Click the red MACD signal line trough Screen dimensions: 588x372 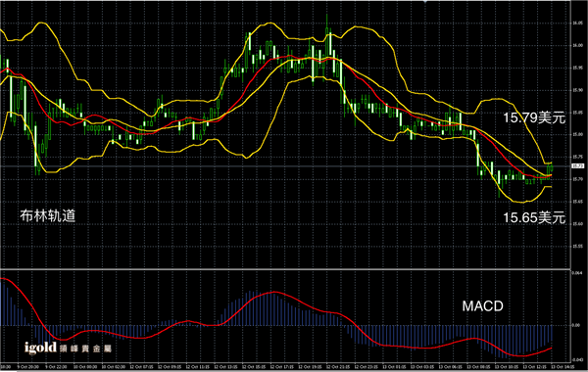click(520, 355)
